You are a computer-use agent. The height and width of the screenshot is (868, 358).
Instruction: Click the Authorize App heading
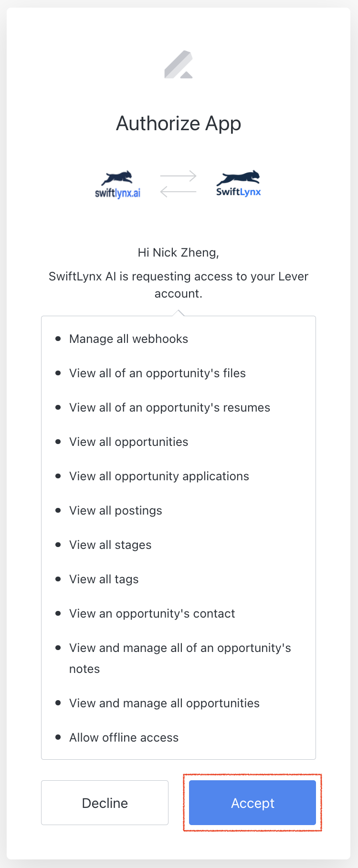(179, 123)
